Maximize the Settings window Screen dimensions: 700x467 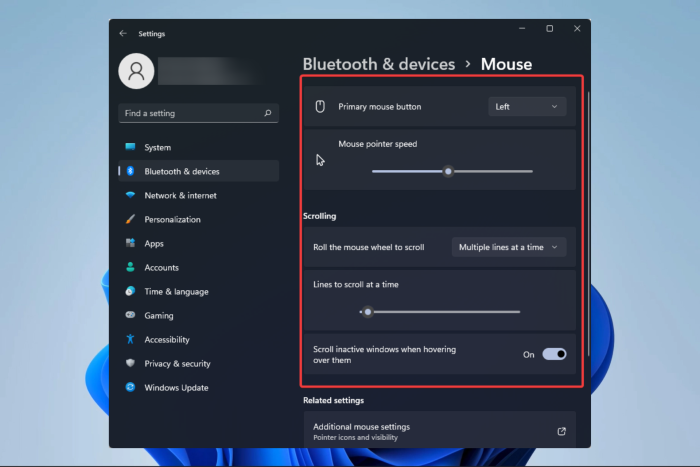pos(550,29)
